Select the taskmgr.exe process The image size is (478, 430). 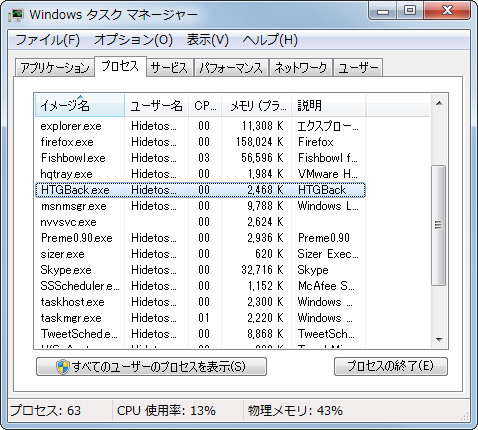tap(200, 318)
